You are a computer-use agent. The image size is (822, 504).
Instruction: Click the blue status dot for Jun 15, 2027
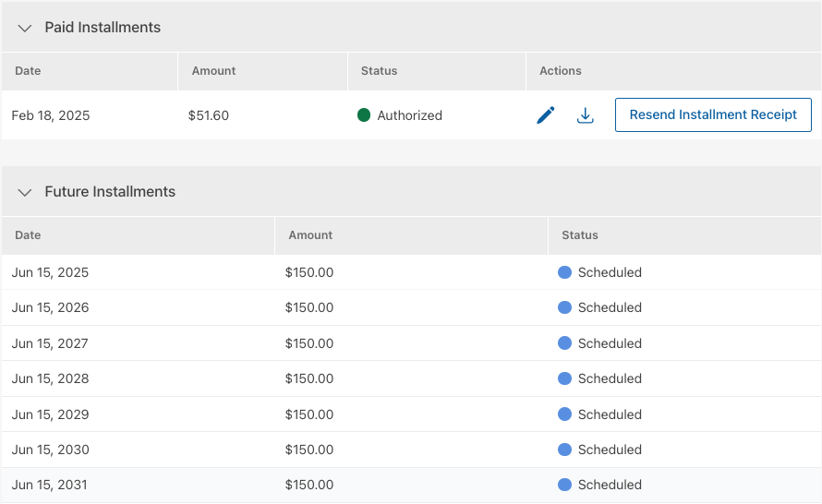tap(564, 343)
